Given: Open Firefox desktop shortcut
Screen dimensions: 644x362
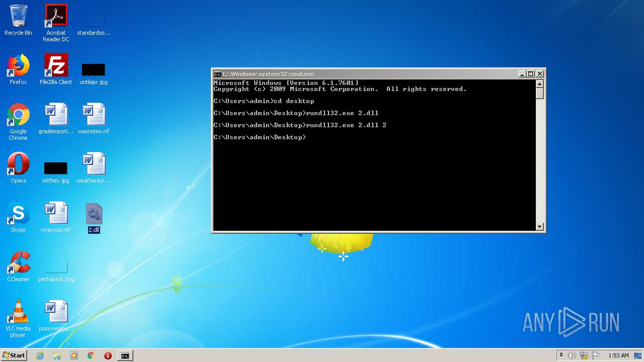Looking at the screenshot, I should tap(18, 69).
